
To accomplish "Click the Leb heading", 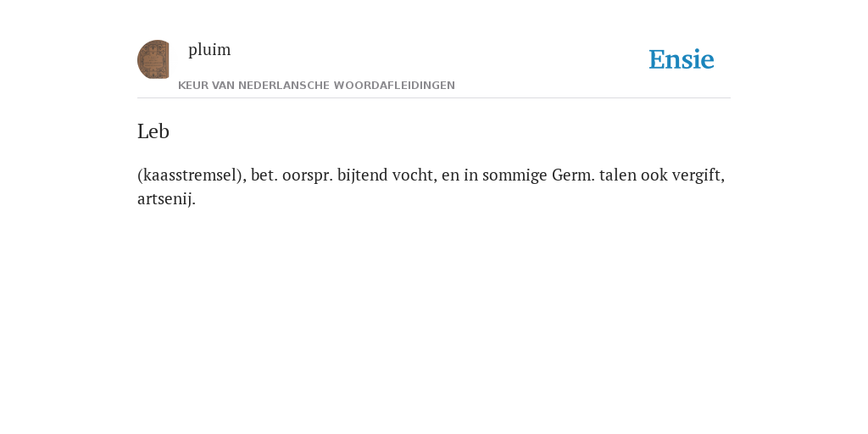I will (153, 131).
